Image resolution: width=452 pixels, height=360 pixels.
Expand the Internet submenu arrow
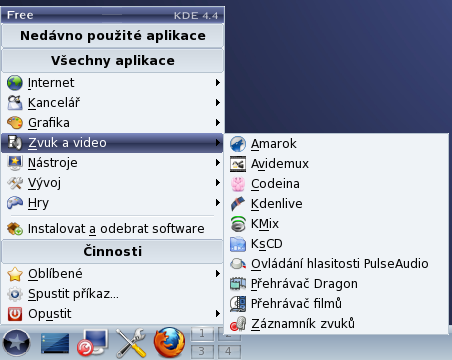pyautogui.click(x=218, y=82)
